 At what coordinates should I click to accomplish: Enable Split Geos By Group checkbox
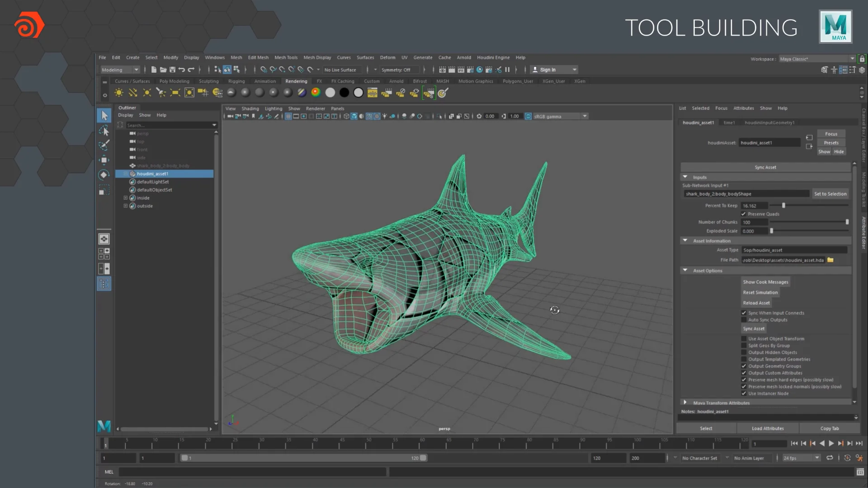coord(744,346)
